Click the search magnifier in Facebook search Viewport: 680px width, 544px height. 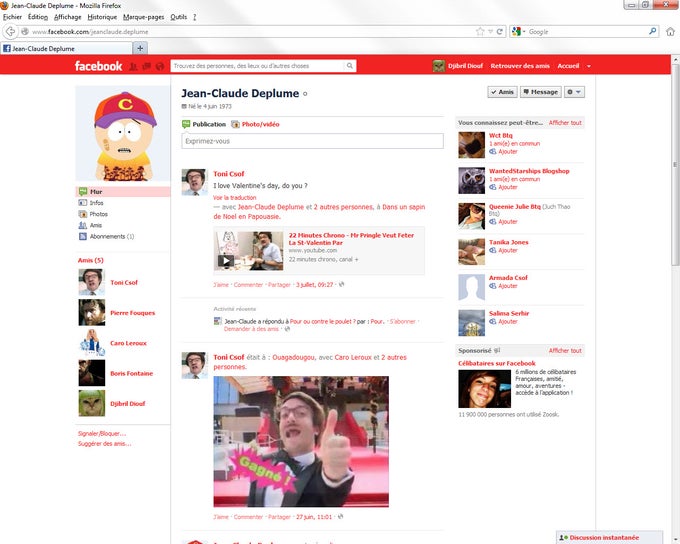[x=350, y=66]
